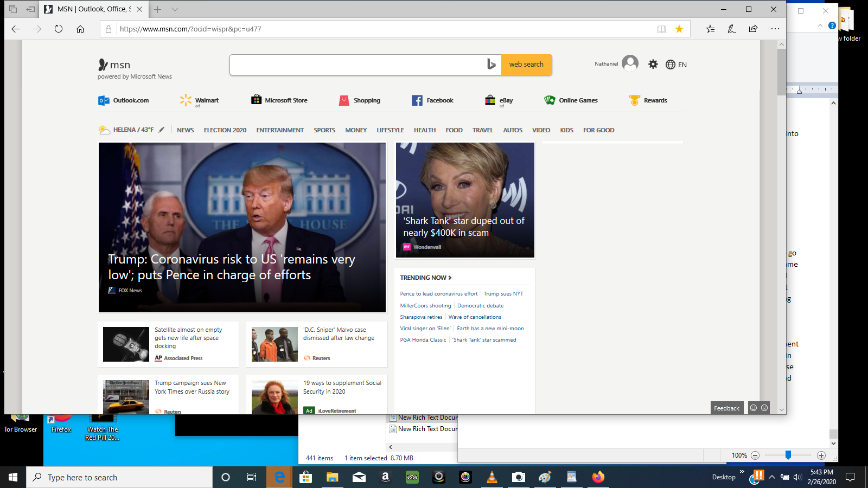Open satellite docking story thumbnail
Image resolution: width=868 pixels, height=488 pixels.
(126, 344)
